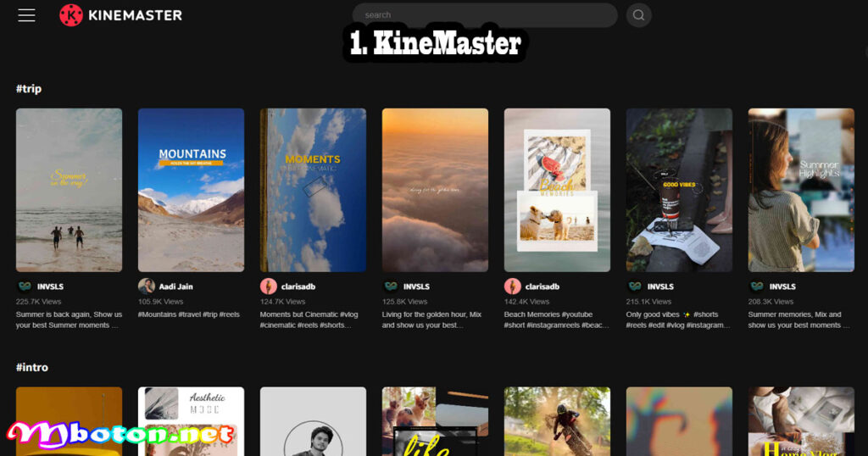Open the Summer on the way beach thumbnail
Viewport: 868px width, 456px height.
tap(70, 190)
